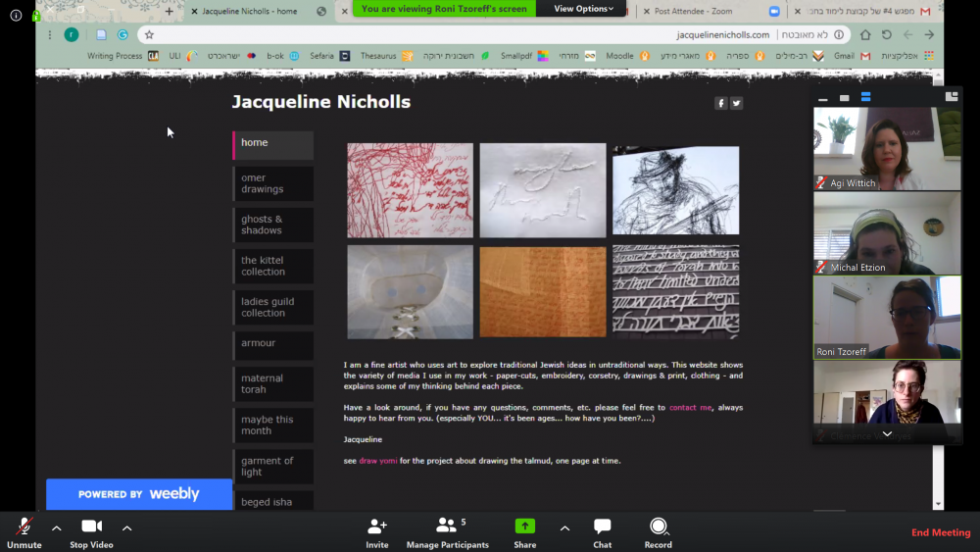
Task: Open Thesaurus bookmark
Action: [386, 56]
